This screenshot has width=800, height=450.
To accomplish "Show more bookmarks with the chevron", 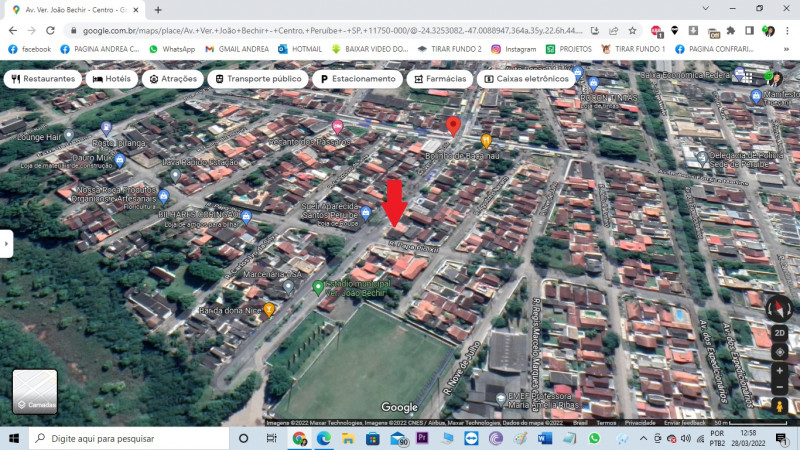I will [x=786, y=49].
